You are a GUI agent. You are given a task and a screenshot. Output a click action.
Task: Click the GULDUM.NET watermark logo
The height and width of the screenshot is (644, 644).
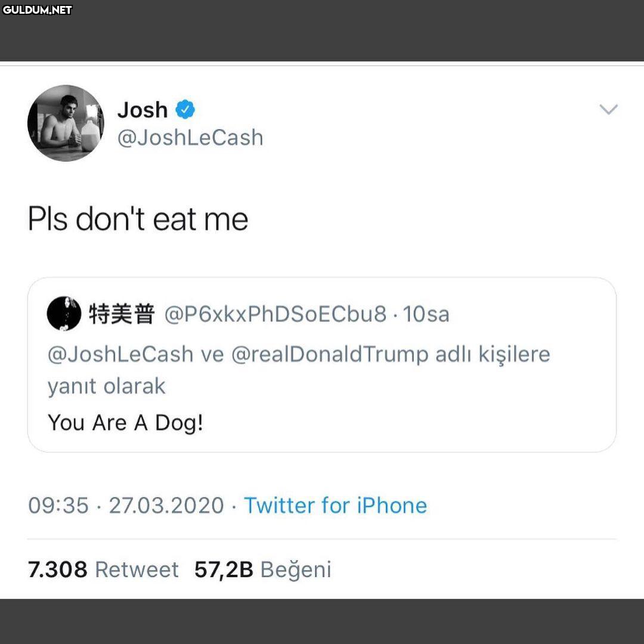pyautogui.click(x=37, y=10)
